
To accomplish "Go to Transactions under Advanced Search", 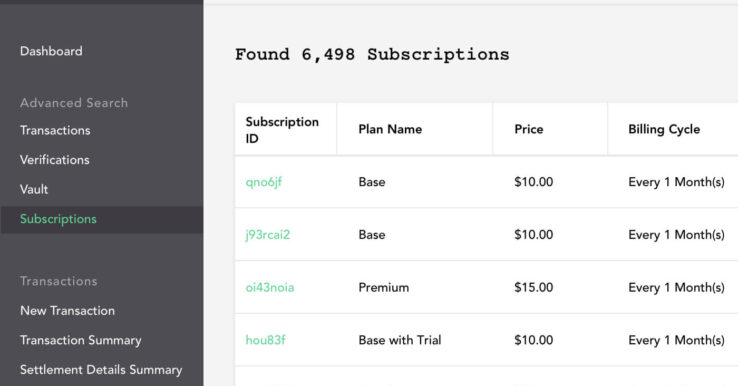I will [55, 130].
